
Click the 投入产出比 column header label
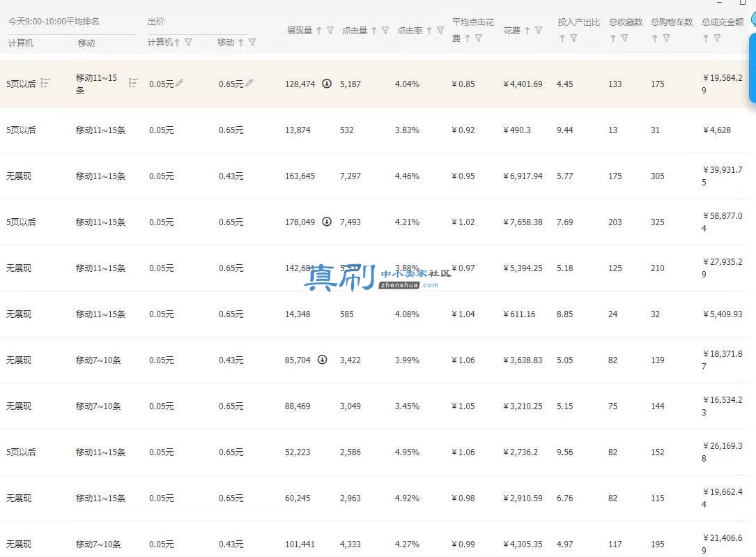(579, 22)
